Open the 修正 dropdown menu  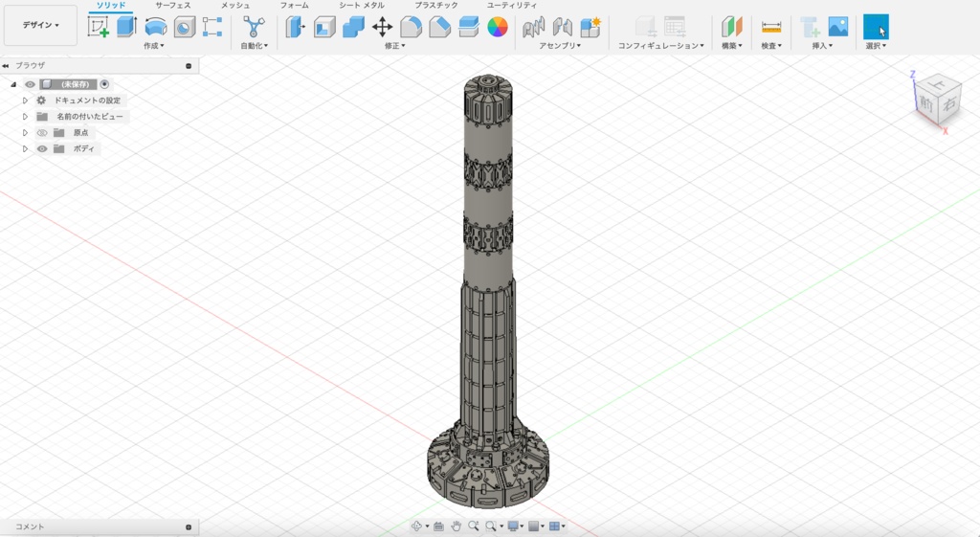coord(395,46)
